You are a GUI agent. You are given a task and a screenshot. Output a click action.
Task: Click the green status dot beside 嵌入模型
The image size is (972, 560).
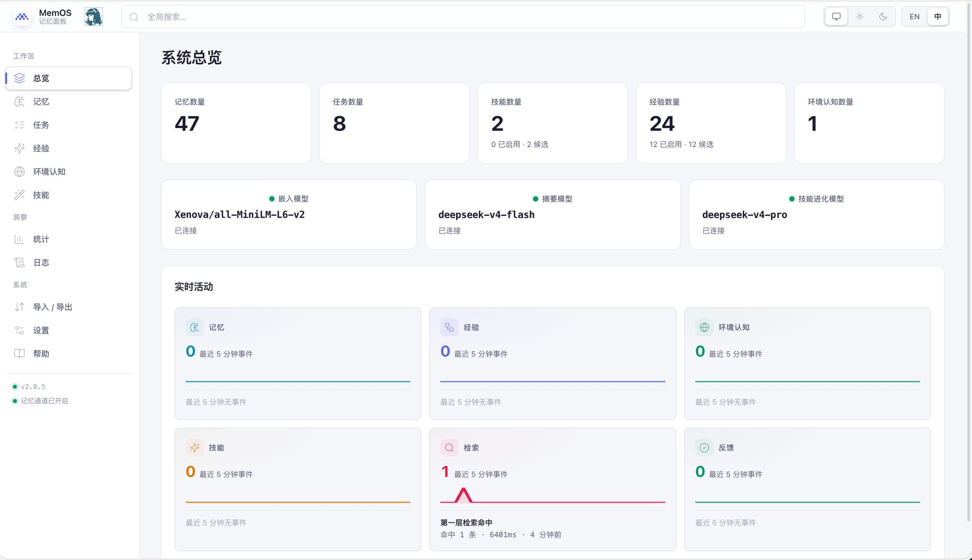pyautogui.click(x=272, y=199)
